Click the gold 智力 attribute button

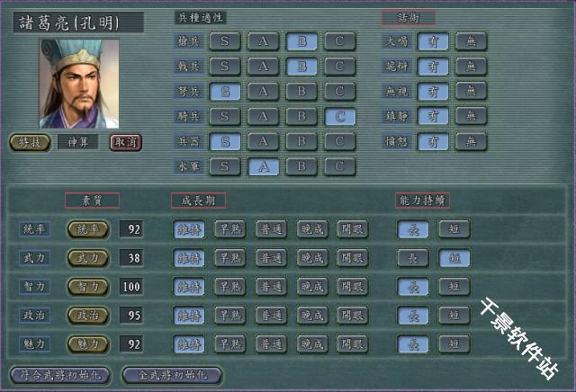(88, 287)
